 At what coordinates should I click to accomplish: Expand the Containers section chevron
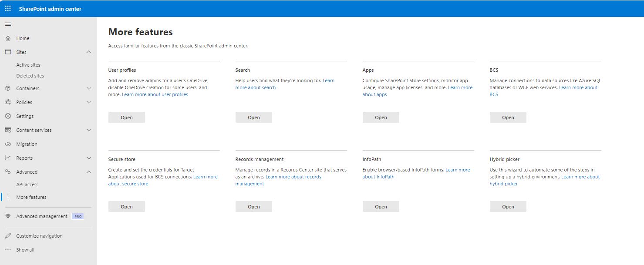tap(89, 88)
